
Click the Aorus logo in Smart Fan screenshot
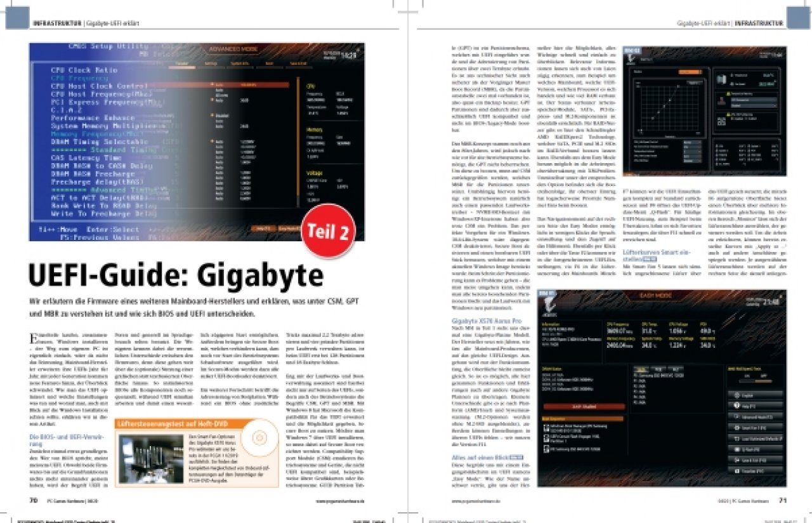[630, 58]
